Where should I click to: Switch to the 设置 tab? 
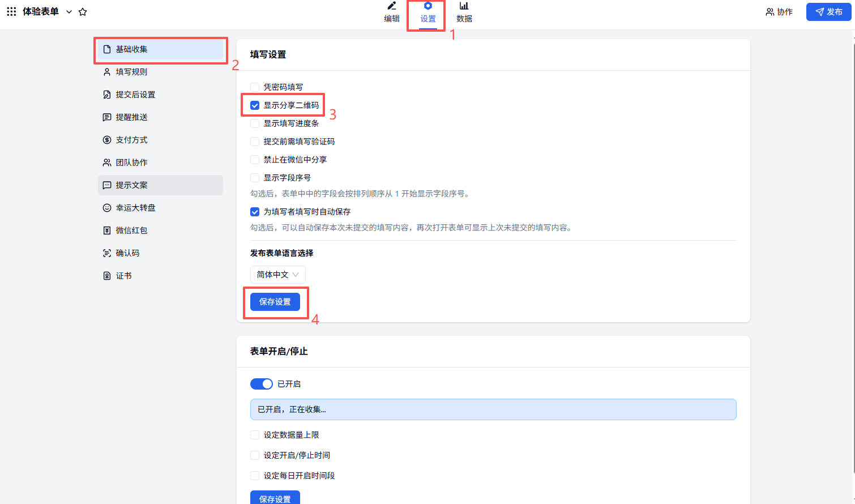(x=427, y=12)
